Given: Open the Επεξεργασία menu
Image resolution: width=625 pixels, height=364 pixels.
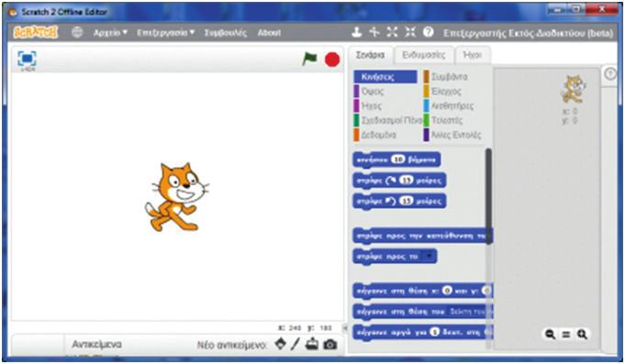Looking at the screenshot, I should tap(165, 33).
